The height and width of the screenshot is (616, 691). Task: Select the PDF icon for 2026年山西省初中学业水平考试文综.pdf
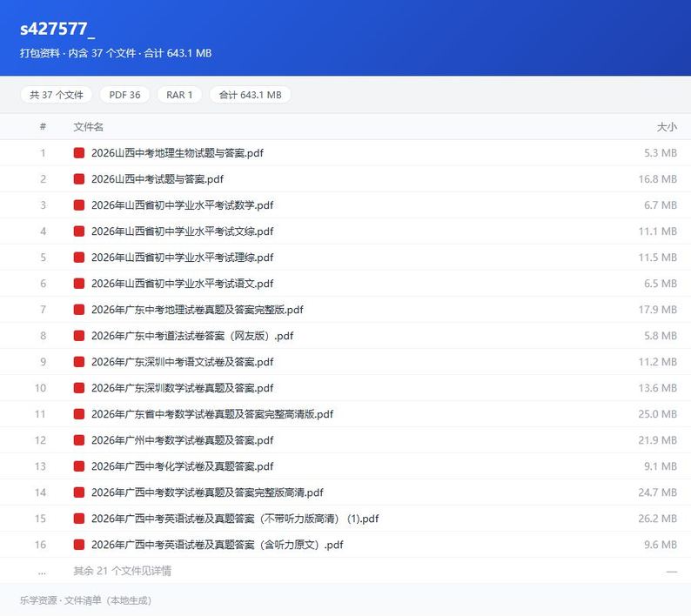(x=79, y=231)
